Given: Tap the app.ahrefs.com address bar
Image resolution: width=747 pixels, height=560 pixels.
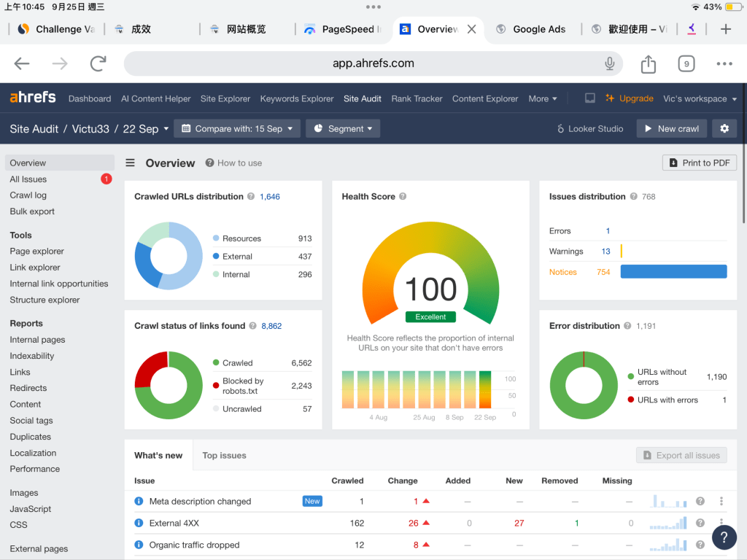Looking at the screenshot, I should (373, 64).
